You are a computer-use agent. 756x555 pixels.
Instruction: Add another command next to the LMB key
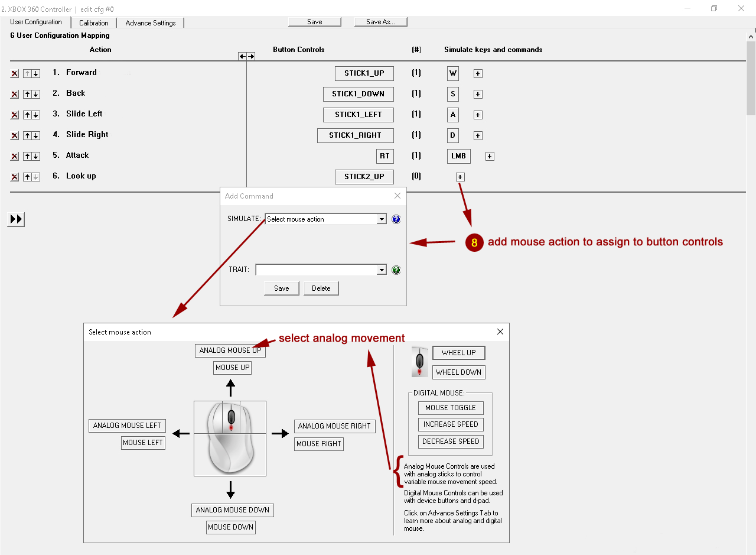pos(490,157)
